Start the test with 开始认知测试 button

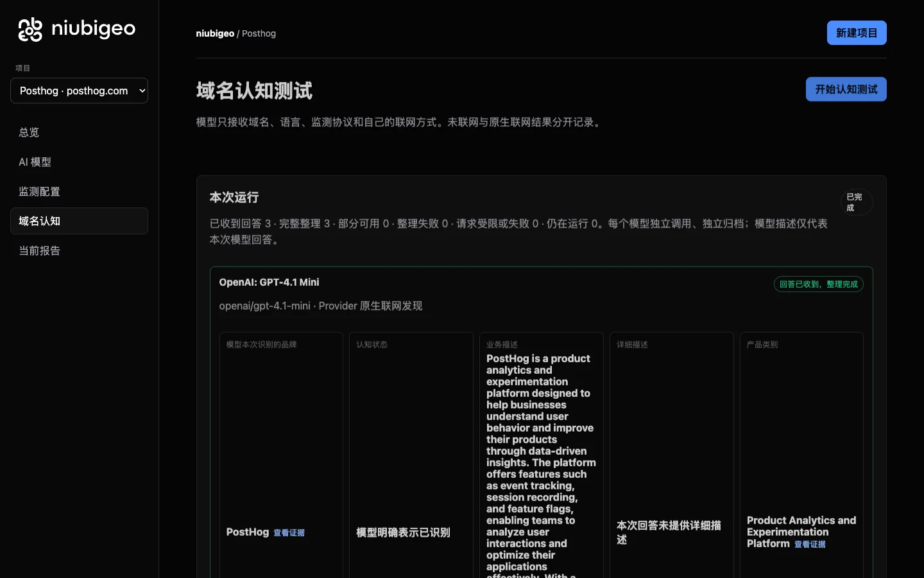[846, 89]
